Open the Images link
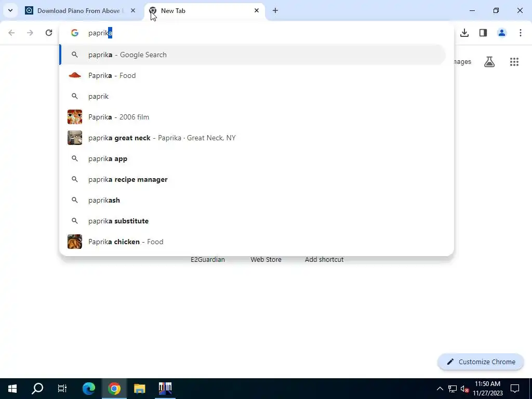The height and width of the screenshot is (399, 532). [462, 62]
